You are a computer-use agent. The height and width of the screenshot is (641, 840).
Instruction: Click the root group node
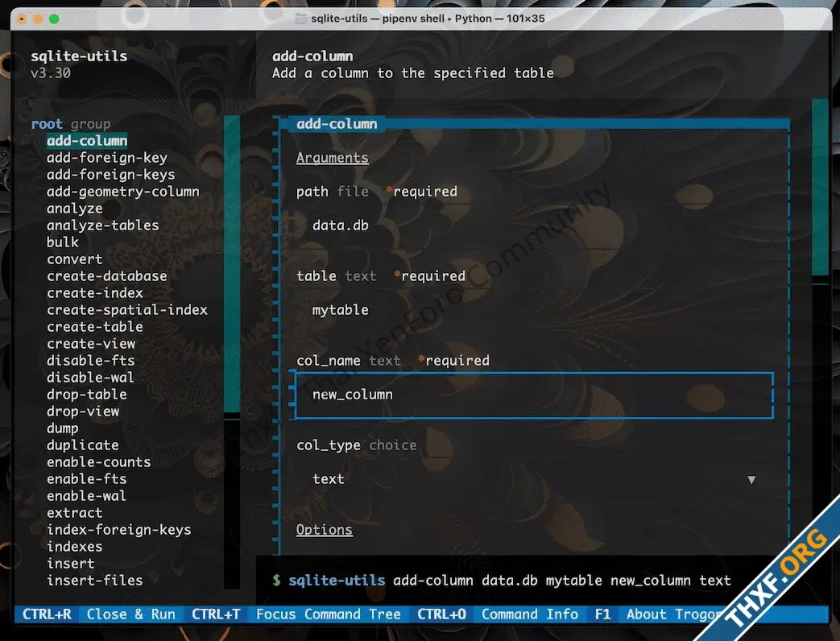(x=71, y=124)
